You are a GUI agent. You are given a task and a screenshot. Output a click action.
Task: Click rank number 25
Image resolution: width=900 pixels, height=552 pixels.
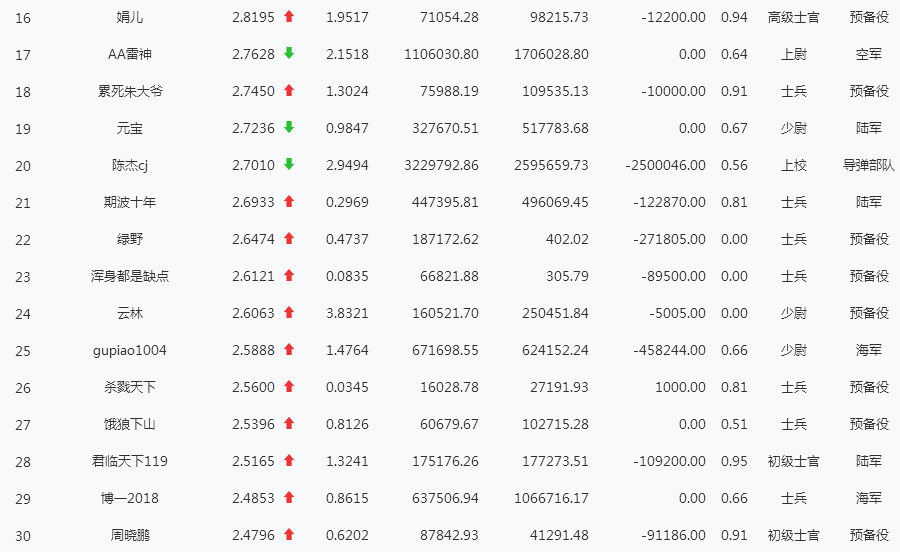click(x=23, y=351)
